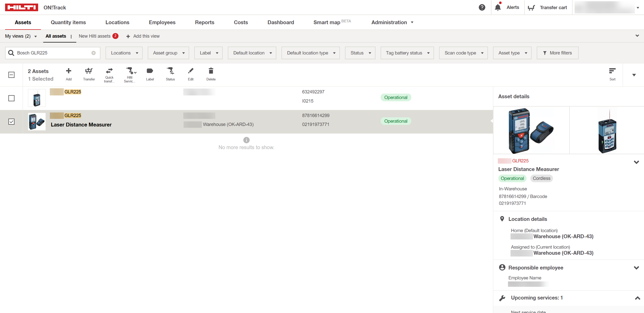Go to the Employees tab

(x=162, y=22)
